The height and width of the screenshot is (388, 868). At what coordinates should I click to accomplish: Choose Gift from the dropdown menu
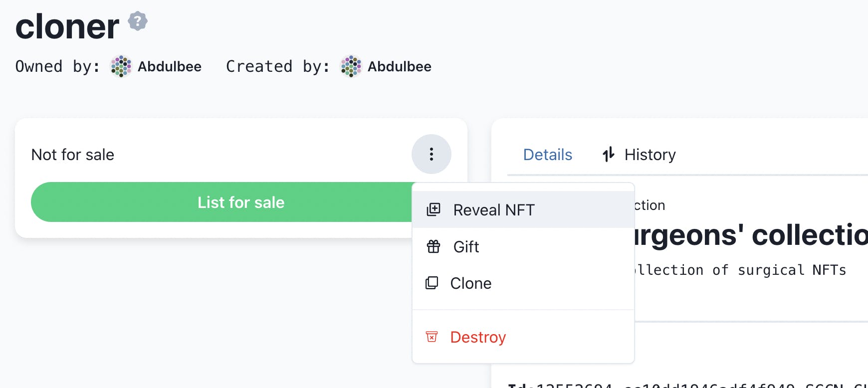pyautogui.click(x=523, y=246)
